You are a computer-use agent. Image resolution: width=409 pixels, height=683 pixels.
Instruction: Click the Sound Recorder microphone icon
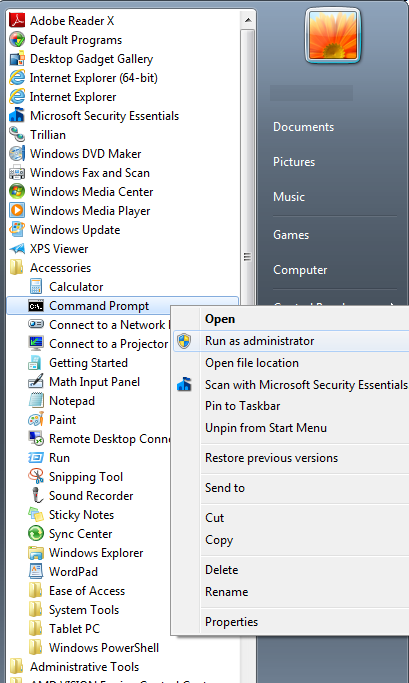pyautogui.click(x=36, y=496)
